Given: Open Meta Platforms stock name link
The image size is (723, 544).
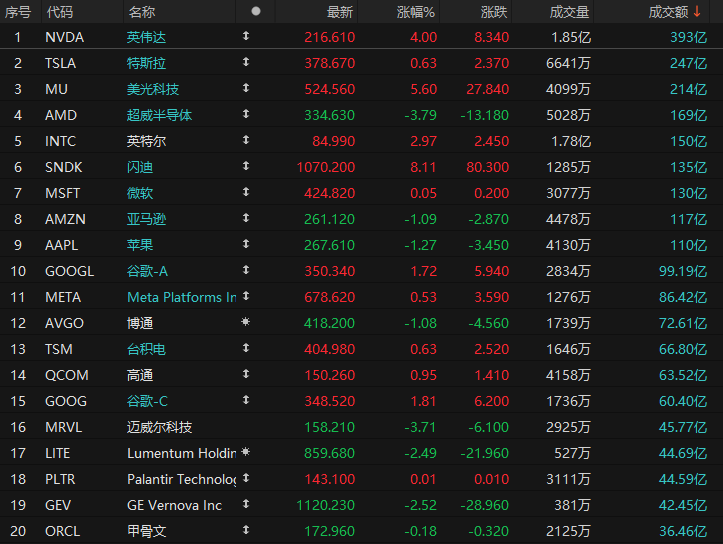Looking at the screenshot, I should point(182,297).
